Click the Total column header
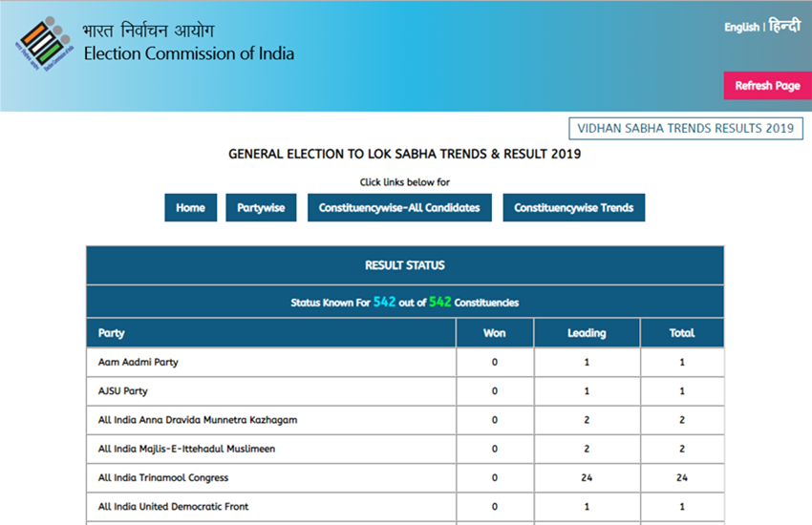 tap(681, 333)
